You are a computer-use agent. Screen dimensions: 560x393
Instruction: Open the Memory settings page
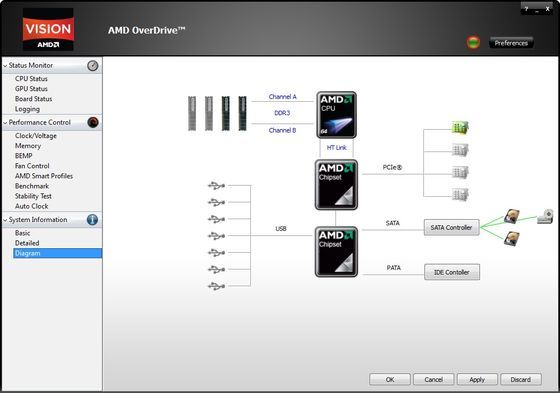[28, 146]
